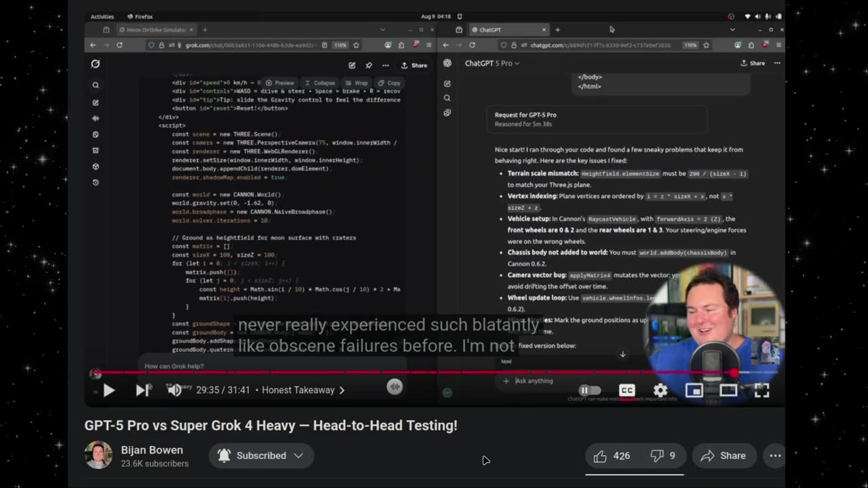Click the ChatGPT logo in the sidebar
The width and height of the screenshot is (868, 488).
coord(448,63)
